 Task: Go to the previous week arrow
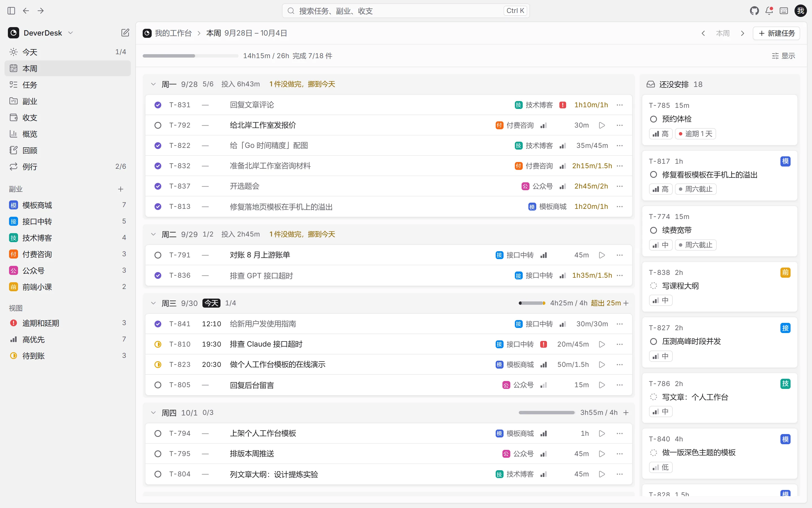703,33
